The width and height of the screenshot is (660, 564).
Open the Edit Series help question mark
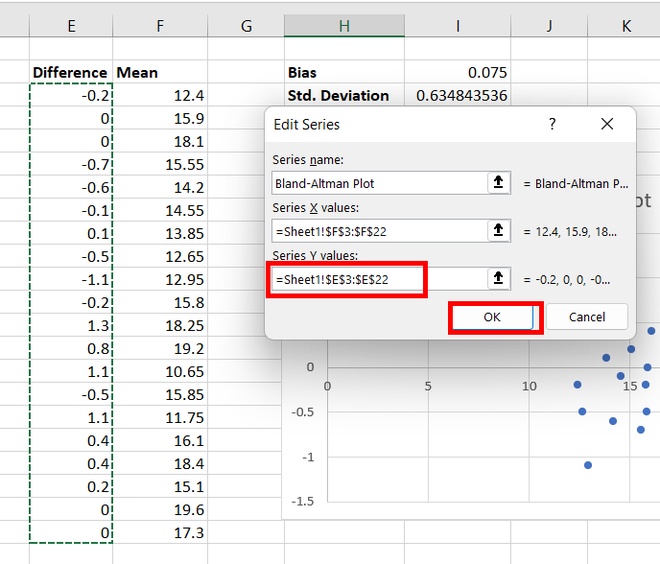(x=552, y=124)
